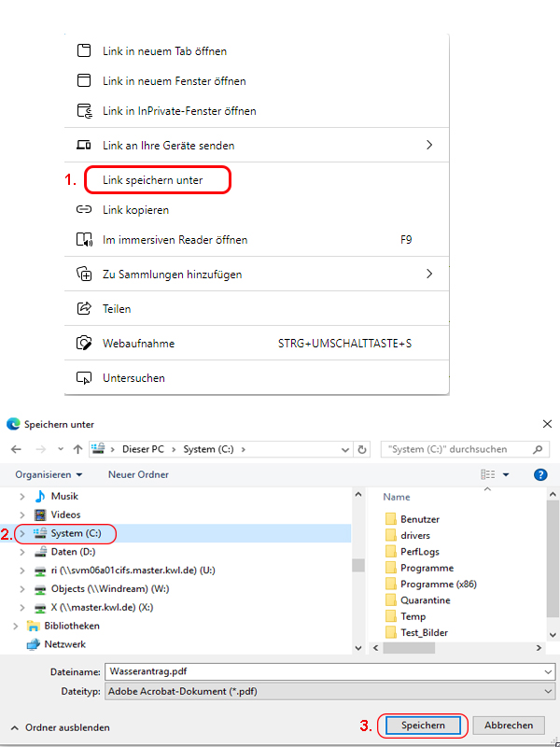Choose 'Link in neuem Tab öffnen'
Screen dimensions: 560x747
pos(256,51)
